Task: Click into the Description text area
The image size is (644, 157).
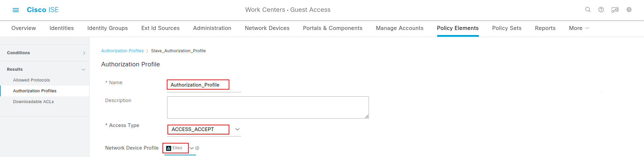Action: click(268, 107)
